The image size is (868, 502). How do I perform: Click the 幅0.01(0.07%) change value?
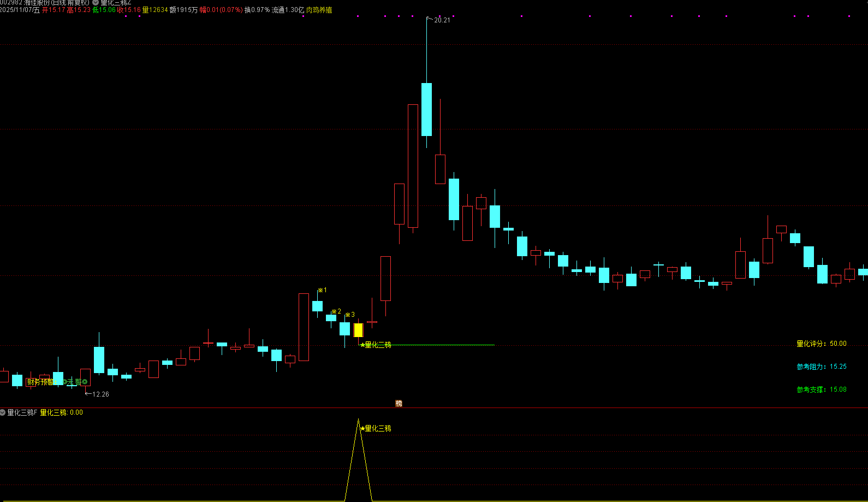tap(221, 10)
